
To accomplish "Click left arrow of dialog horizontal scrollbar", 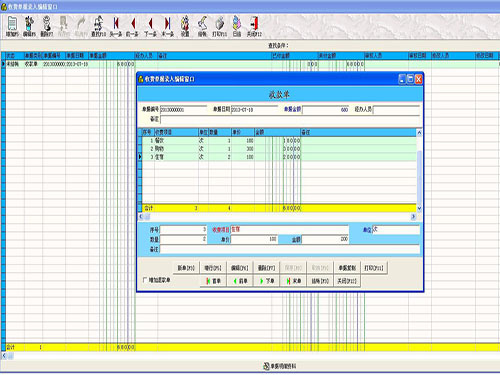I will point(141,217).
